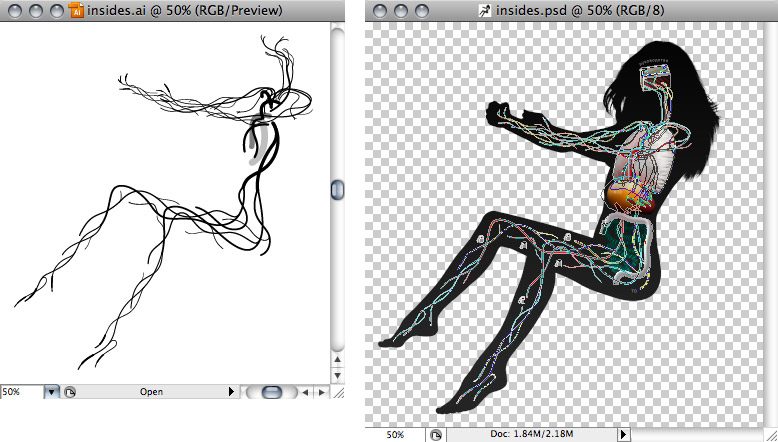Image resolution: width=778 pixels, height=442 pixels.
Task: Click the Illustrator document icon in insides.ai title bar
Action: point(78,12)
